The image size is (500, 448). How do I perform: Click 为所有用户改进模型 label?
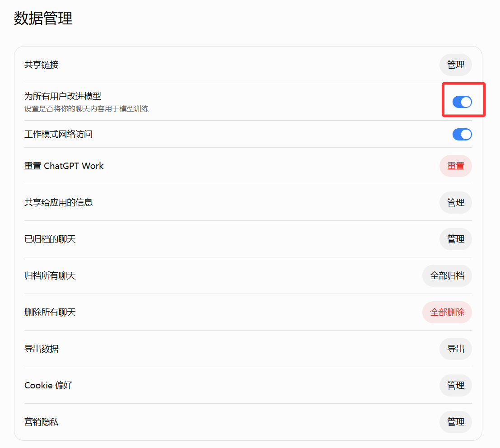[63, 96]
